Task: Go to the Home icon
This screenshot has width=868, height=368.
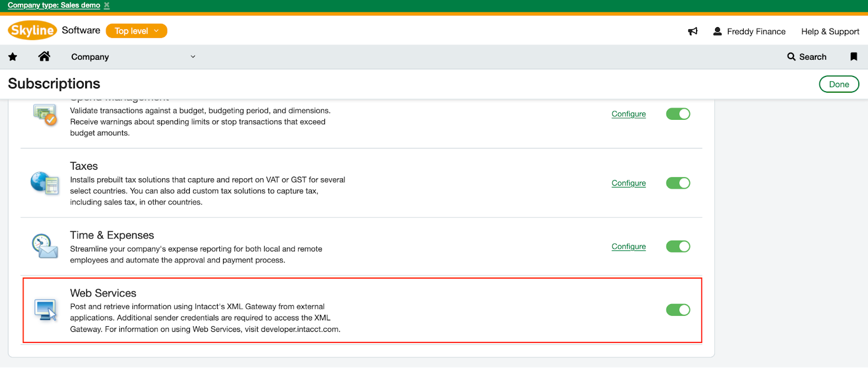Action: [44, 56]
